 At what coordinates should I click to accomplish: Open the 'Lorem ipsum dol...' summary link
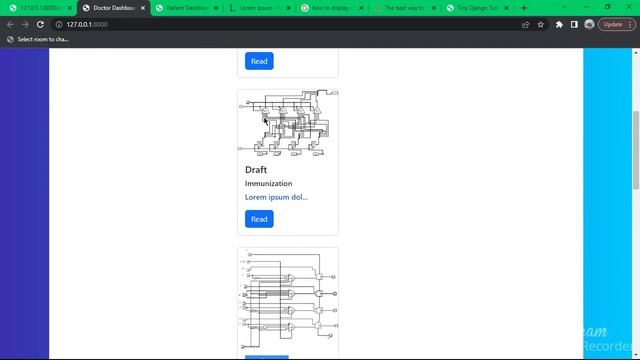click(276, 197)
